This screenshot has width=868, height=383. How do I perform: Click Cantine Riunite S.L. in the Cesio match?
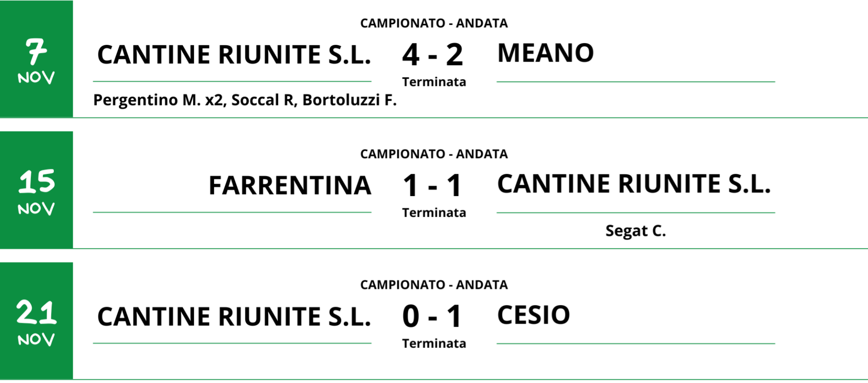coord(234,316)
